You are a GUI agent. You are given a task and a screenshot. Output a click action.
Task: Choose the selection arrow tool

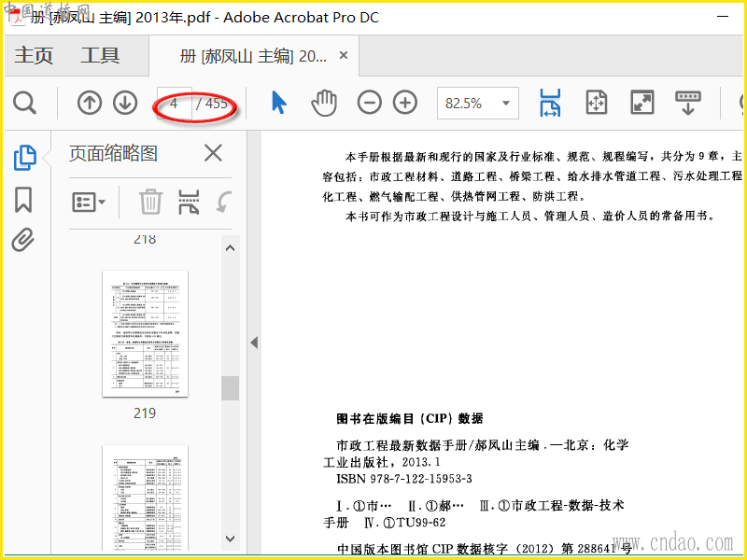[278, 103]
